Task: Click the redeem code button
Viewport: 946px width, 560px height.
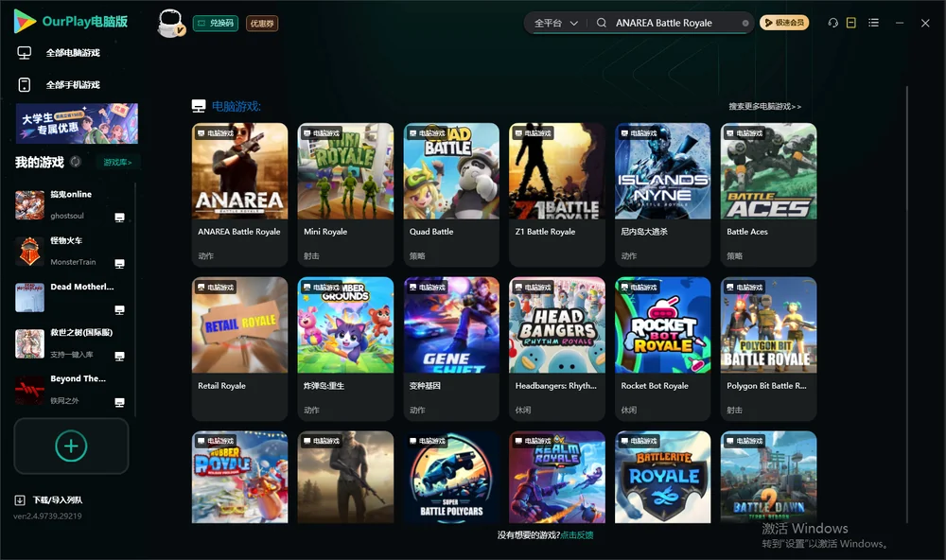Action: tap(216, 24)
